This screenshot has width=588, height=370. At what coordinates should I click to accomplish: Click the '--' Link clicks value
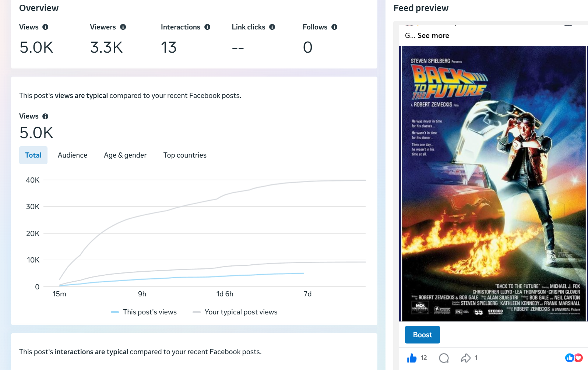[238, 48]
